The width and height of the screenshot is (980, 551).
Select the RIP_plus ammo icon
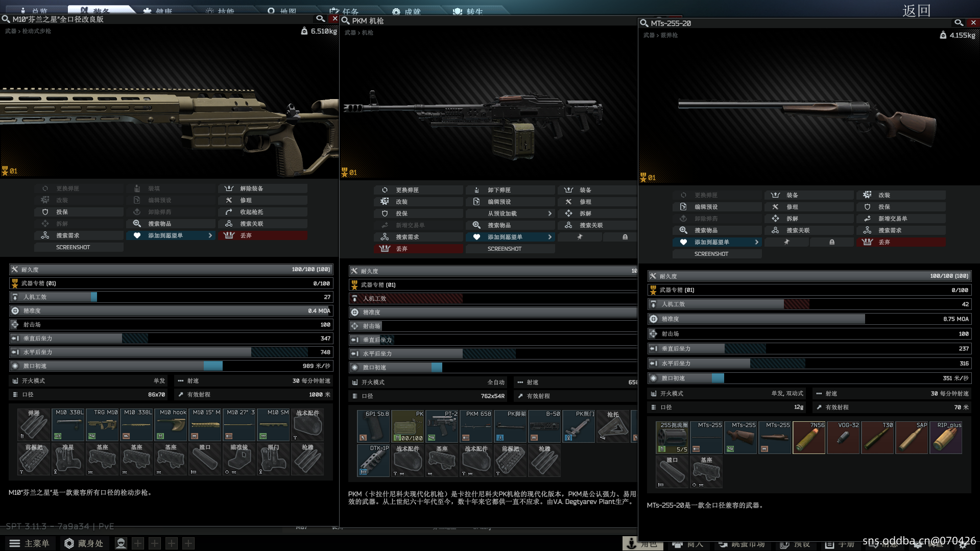pyautogui.click(x=946, y=437)
